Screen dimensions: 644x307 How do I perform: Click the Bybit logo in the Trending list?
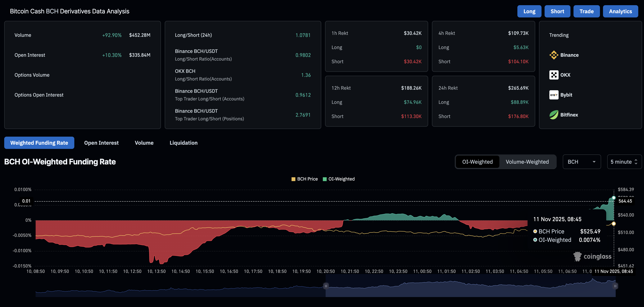[x=554, y=95]
